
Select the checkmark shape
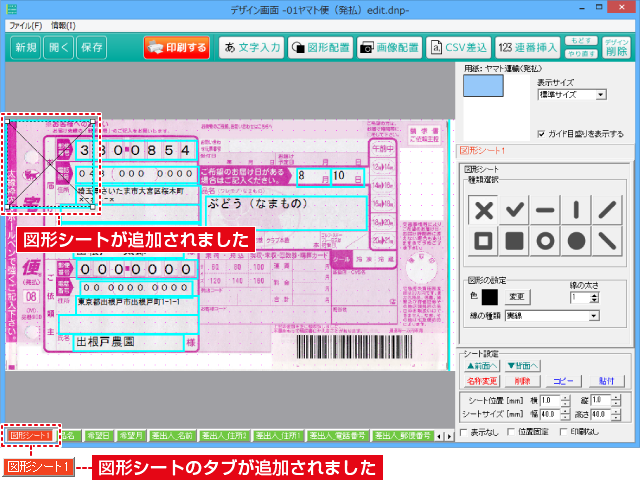click(514, 210)
